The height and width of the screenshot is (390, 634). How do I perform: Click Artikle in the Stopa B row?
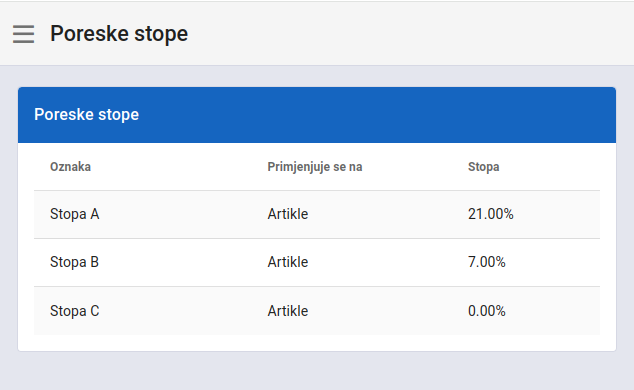[287, 262]
